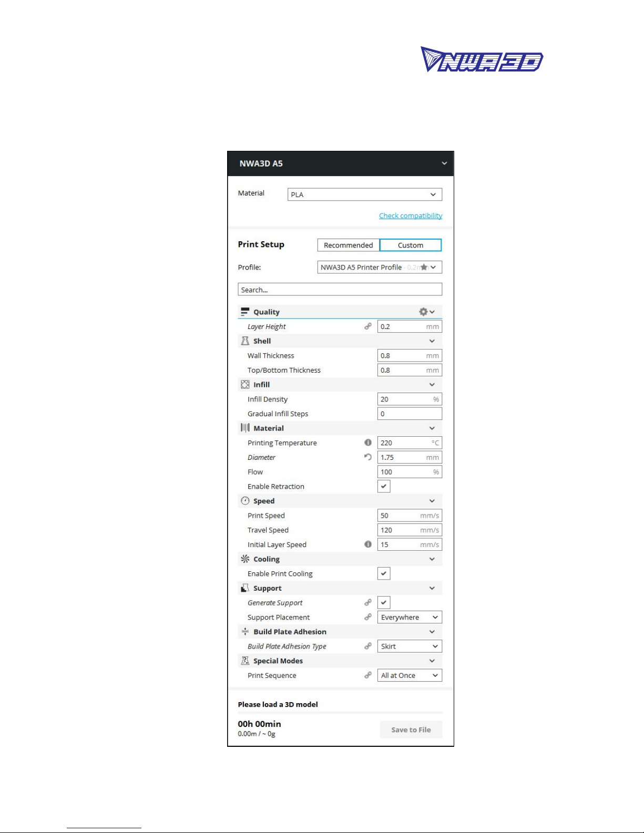The image size is (644, 833).
Task: Switch to Recommended print setup
Action: (348, 245)
